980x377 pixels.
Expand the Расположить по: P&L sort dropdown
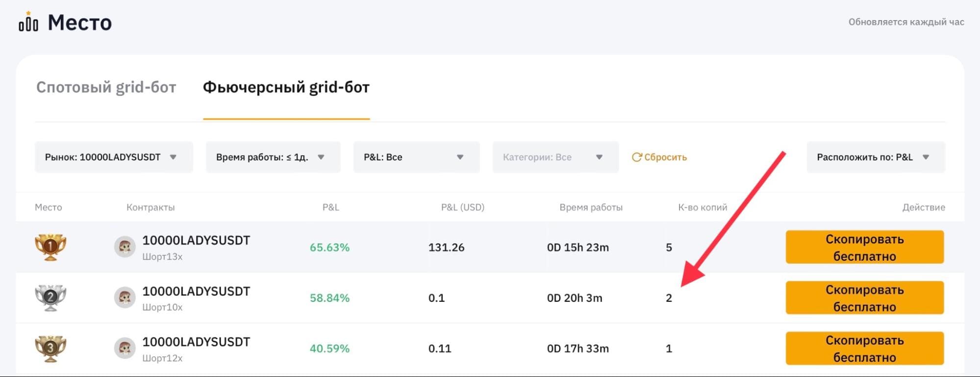pyautogui.click(x=876, y=157)
